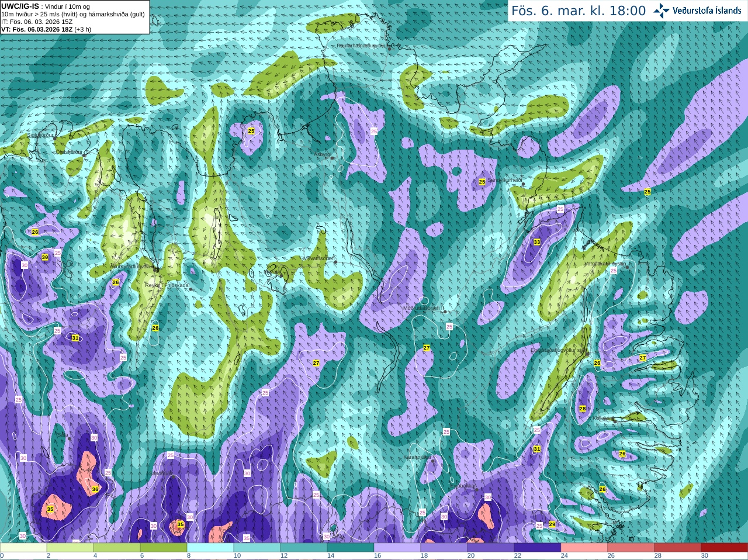Click the Eyjabakkar station label
The width and height of the screenshot is (748, 560).
(462, 486)
